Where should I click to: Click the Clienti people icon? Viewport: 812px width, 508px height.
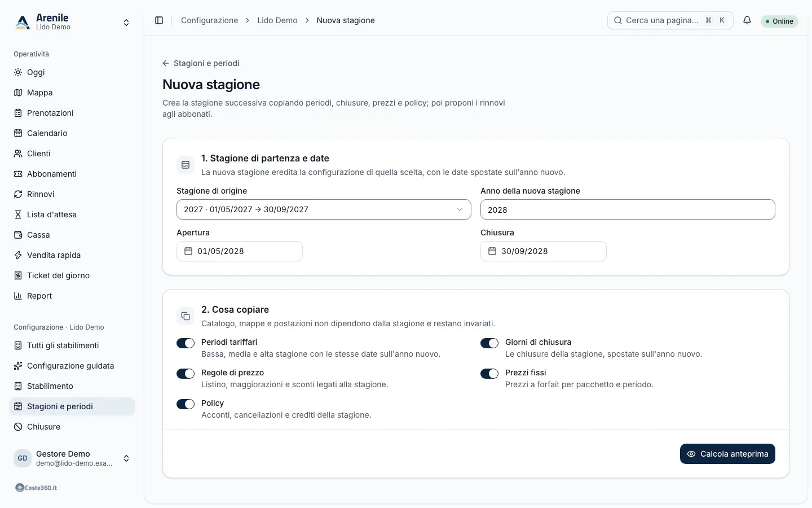[18, 154]
